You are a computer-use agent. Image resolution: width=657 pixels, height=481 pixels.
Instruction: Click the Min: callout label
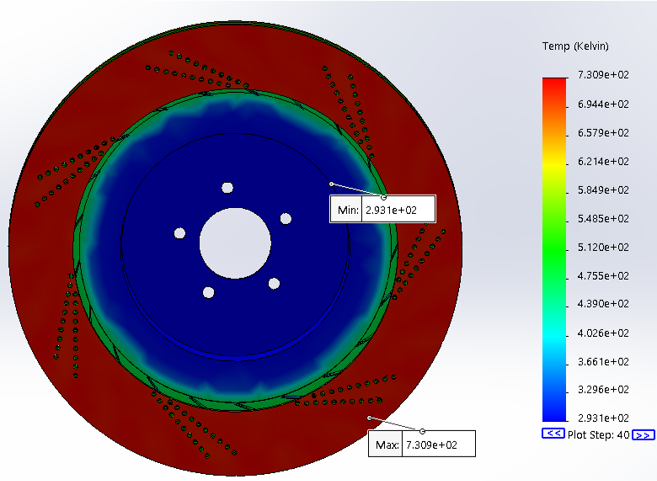(348, 210)
